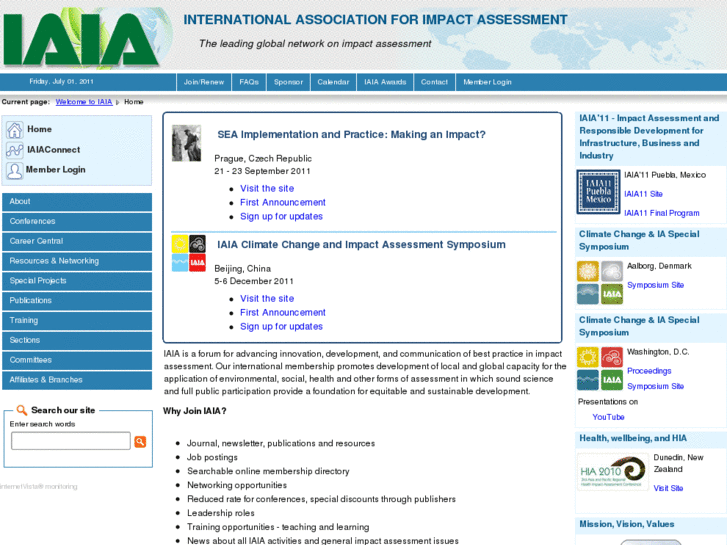Open the Sections sidebar item
Viewport: 727px width, 545px height.
click(77, 340)
